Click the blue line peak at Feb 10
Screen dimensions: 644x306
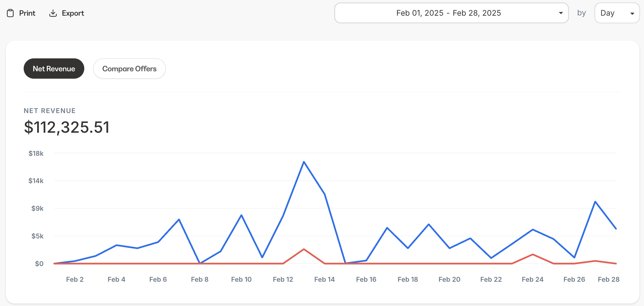(241, 215)
